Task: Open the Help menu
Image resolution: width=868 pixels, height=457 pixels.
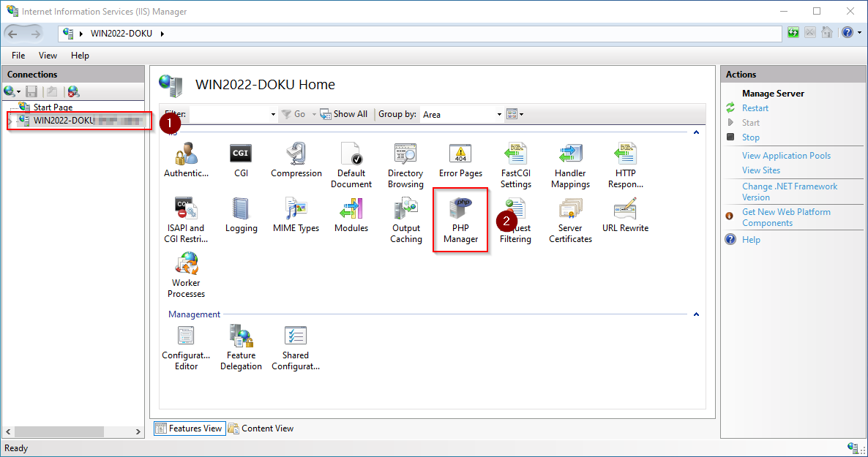Action: click(x=80, y=56)
